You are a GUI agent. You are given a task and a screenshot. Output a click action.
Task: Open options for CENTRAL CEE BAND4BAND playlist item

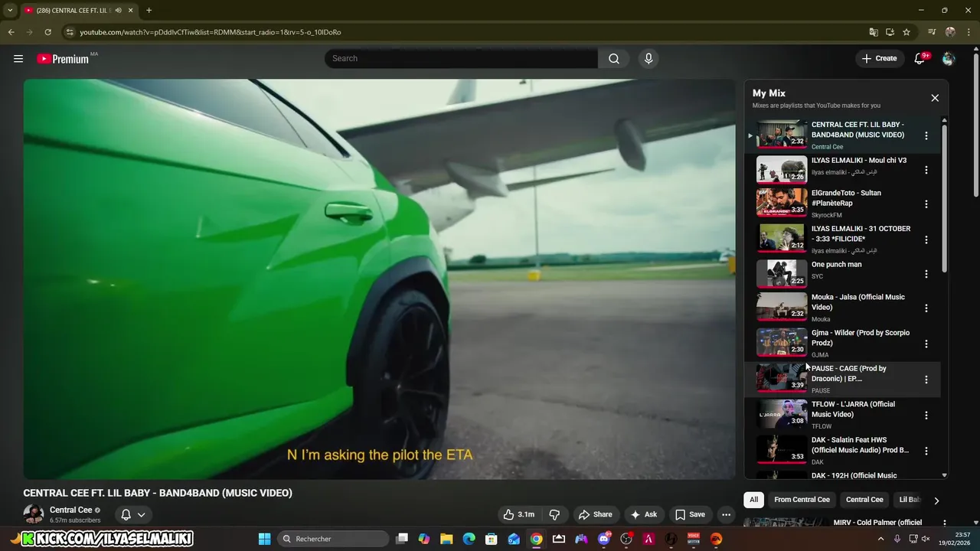(x=926, y=135)
